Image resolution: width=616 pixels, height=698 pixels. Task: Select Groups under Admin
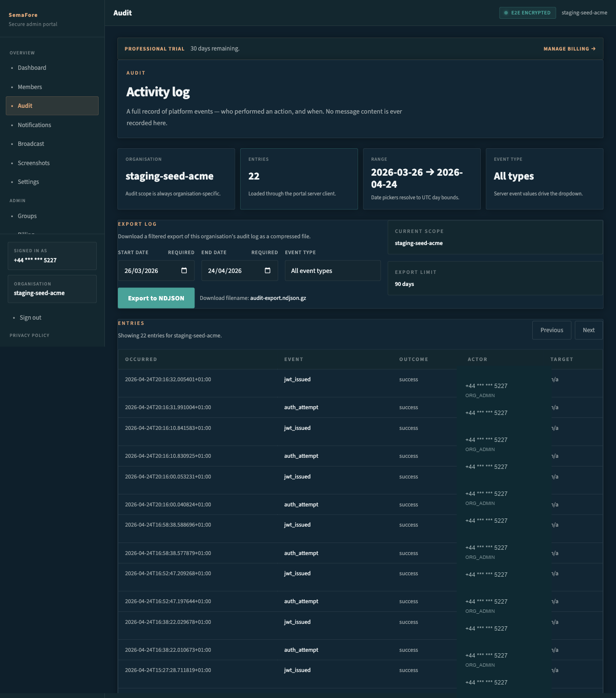tap(27, 216)
